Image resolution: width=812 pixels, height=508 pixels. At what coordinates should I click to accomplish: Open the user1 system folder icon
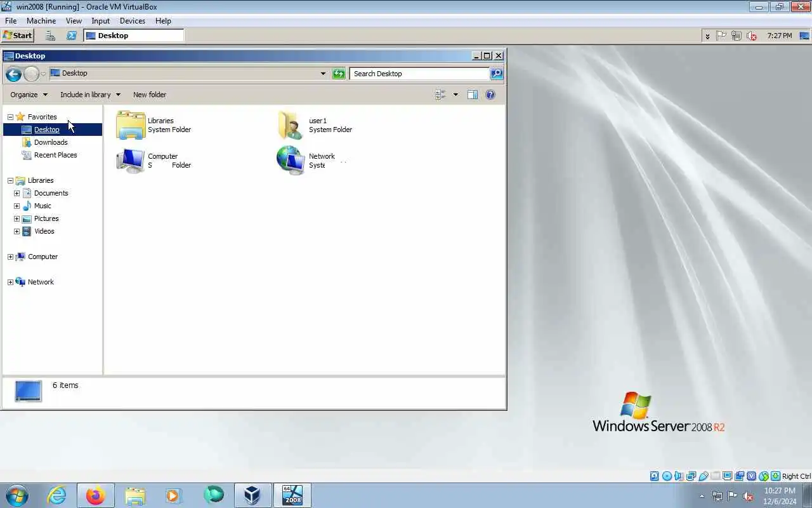pyautogui.click(x=291, y=125)
